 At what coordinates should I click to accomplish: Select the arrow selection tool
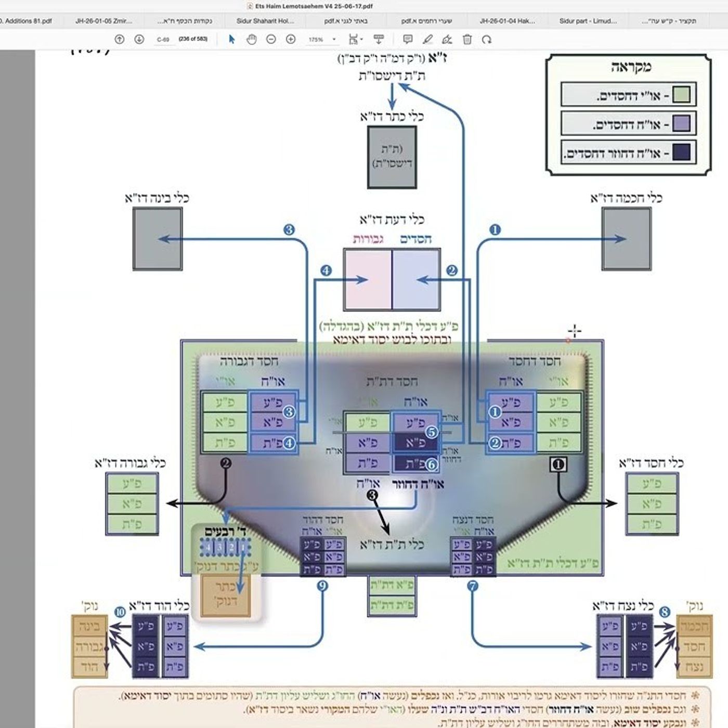point(232,40)
